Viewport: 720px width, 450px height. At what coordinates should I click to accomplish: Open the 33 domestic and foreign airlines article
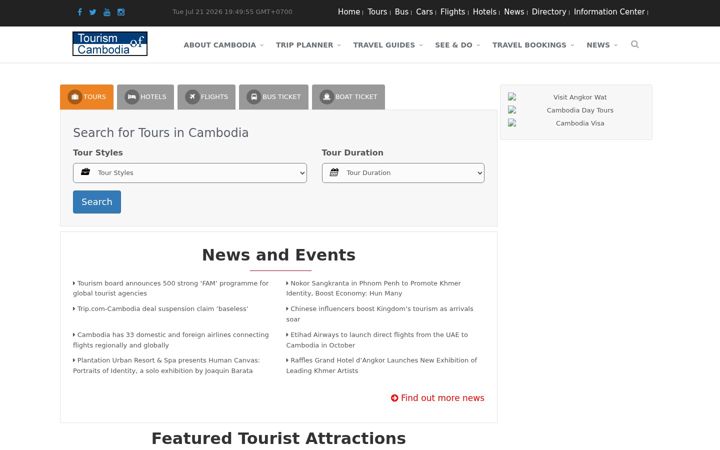[x=171, y=340]
